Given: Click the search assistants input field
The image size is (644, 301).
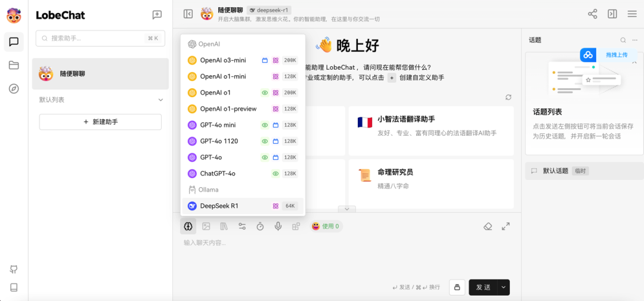Looking at the screenshot, I should coord(100,38).
